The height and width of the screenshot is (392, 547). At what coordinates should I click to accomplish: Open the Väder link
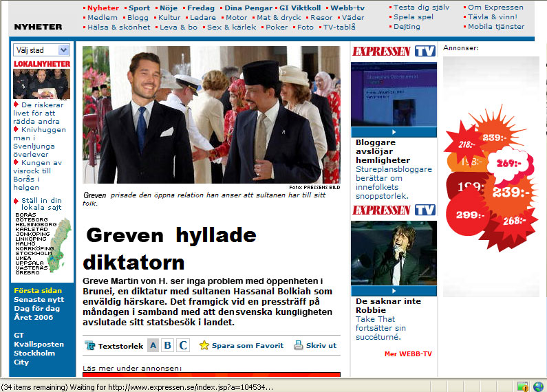point(353,17)
